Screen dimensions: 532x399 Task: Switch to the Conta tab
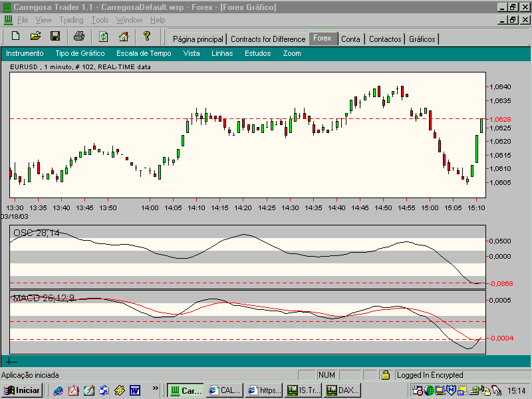pos(350,39)
